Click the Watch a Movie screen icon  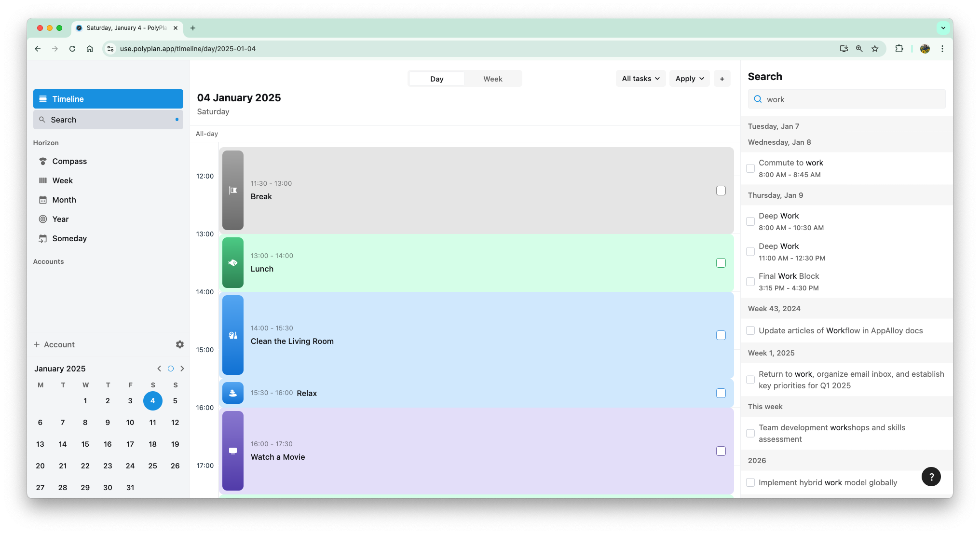click(x=233, y=451)
